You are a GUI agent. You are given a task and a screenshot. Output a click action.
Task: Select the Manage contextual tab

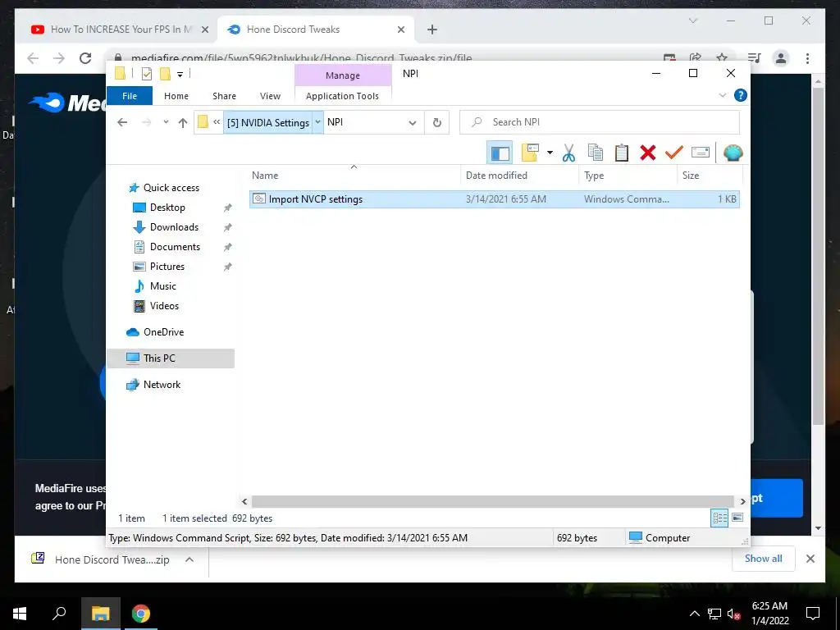coord(343,75)
